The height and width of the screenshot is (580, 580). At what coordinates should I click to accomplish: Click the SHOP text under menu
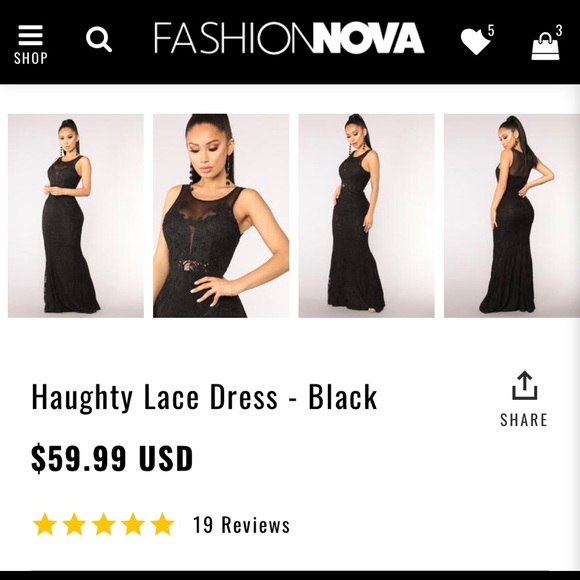click(x=31, y=58)
